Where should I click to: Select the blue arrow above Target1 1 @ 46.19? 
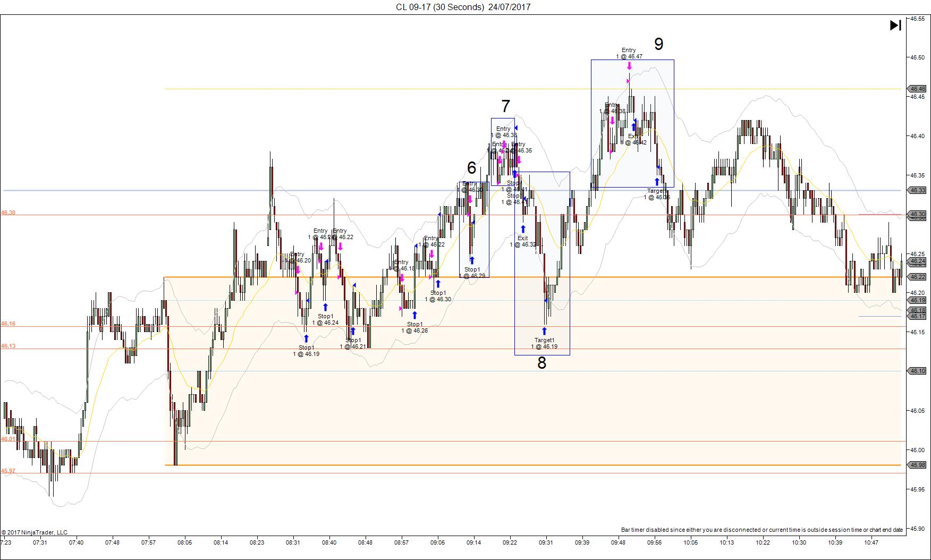coord(544,332)
